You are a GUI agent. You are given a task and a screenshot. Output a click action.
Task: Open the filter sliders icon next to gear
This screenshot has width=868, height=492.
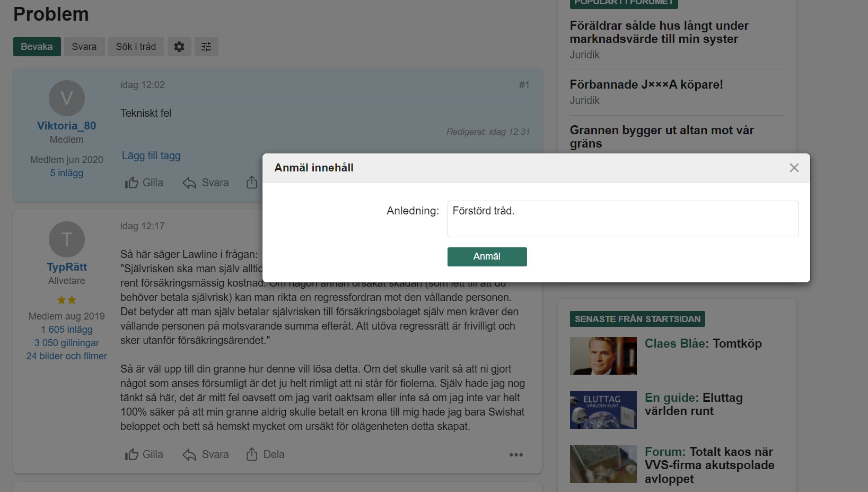(206, 47)
